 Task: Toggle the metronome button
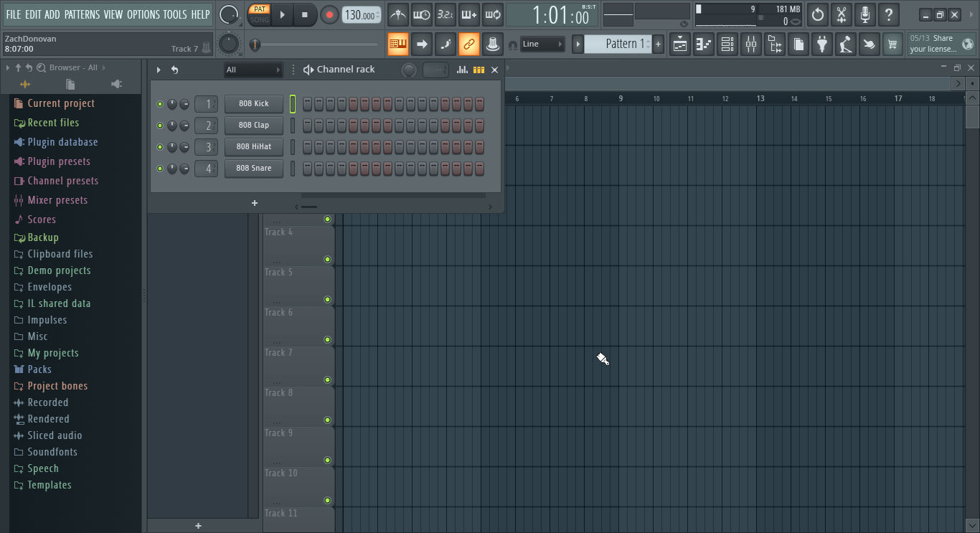397,14
